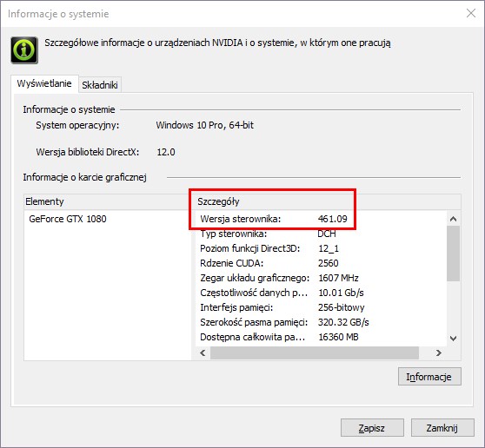Click the 320.32 GB/s value
The image size is (485, 448).
click(x=343, y=322)
